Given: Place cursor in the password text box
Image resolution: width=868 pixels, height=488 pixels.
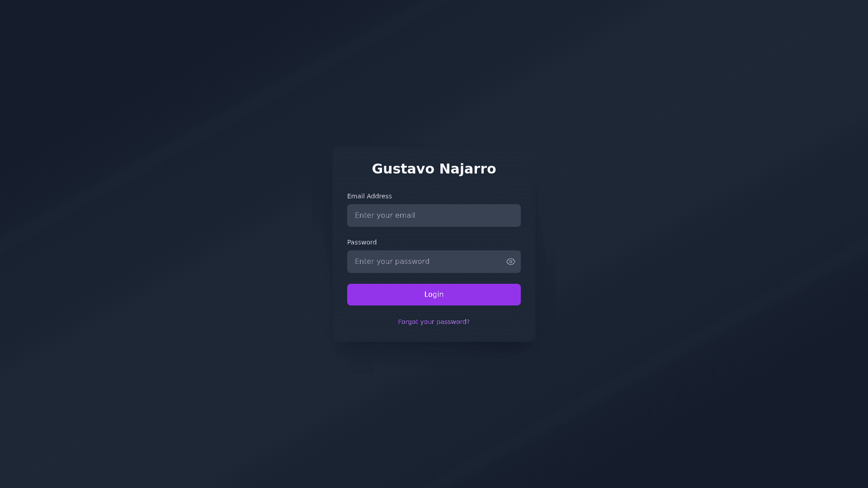Looking at the screenshot, I should coord(425,262).
